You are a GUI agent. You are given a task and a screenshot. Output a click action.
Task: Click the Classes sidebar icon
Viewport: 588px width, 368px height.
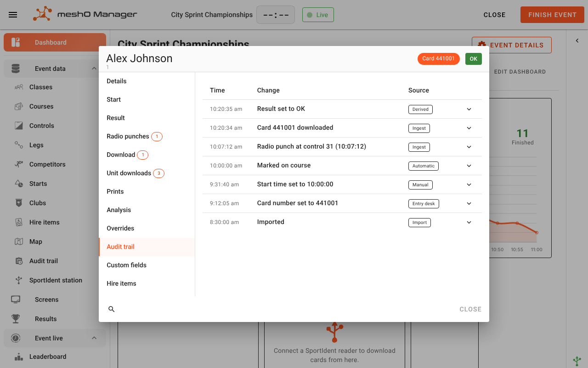[19, 87]
